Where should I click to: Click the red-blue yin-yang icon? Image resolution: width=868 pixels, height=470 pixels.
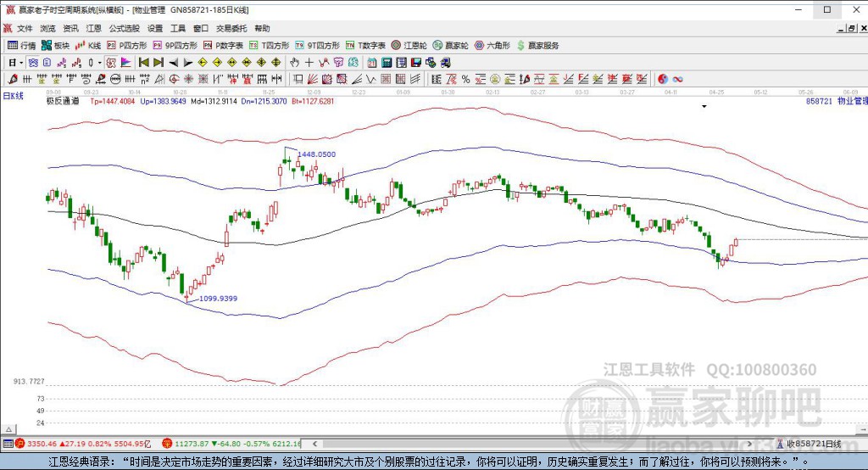tap(663, 79)
